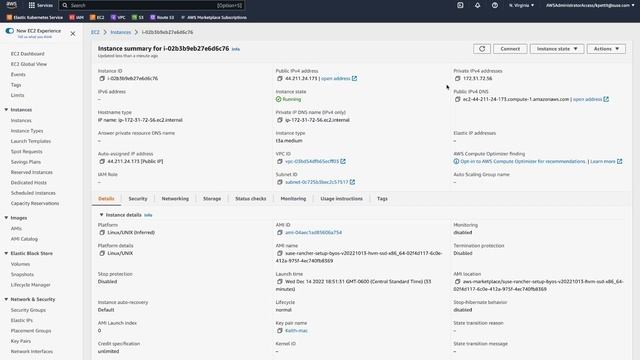Copy the AMI name value
640x360 pixels.
tap(280, 253)
